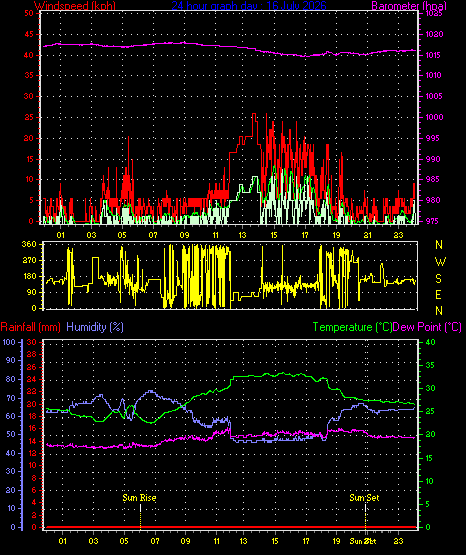The image size is (466, 555).
Task: Click the '995' barometer axis value
Action: (x=434, y=138)
